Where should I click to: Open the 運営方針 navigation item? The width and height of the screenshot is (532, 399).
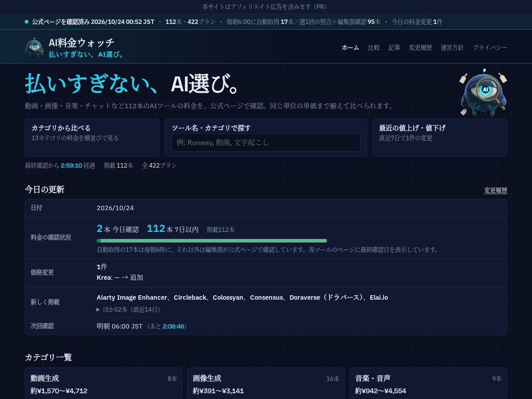pyautogui.click(x=452, y=47)
